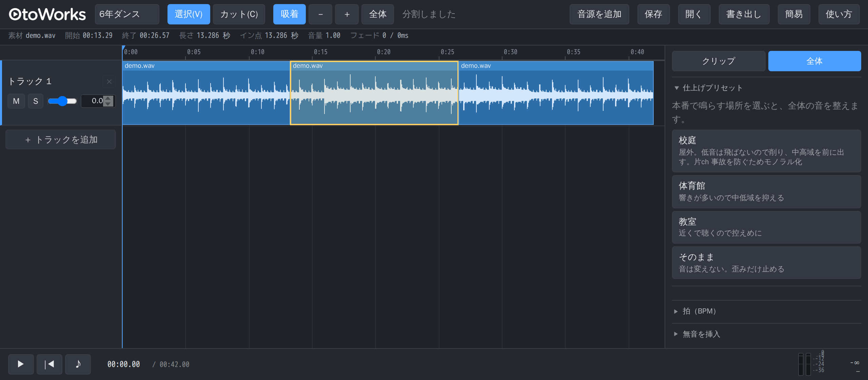Adjust the トラック 1 volume slider
868x380 pixels.
[62, 101]
